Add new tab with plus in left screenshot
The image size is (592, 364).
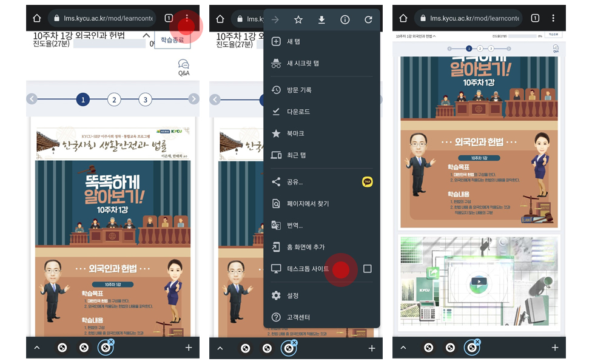[189, 348]
